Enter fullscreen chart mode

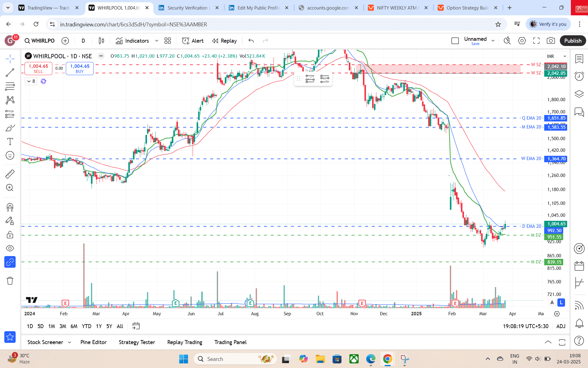click(x=536, y=41)
